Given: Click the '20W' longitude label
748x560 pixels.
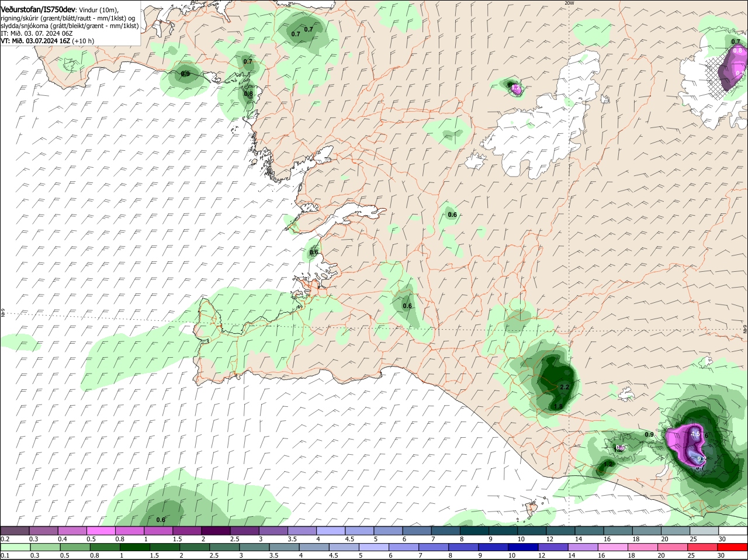Looking at the screenshot, I should (570, 3).
